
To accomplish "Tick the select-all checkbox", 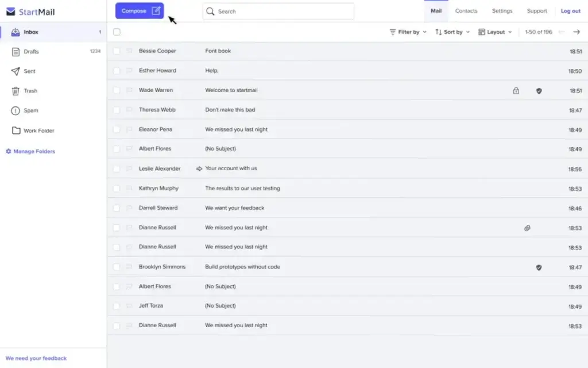I will coord(117,32).
